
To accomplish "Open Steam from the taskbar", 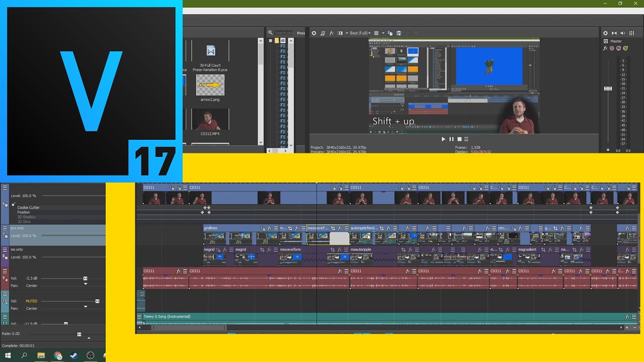I will point(73,355).
